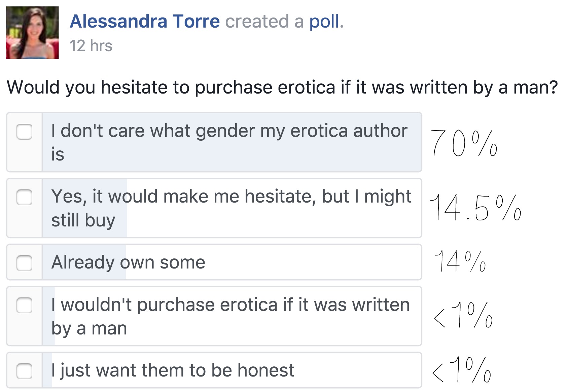Select "Yes, it would make me hesitate" answer row
The image size is (568, 392).
point(214,208)
